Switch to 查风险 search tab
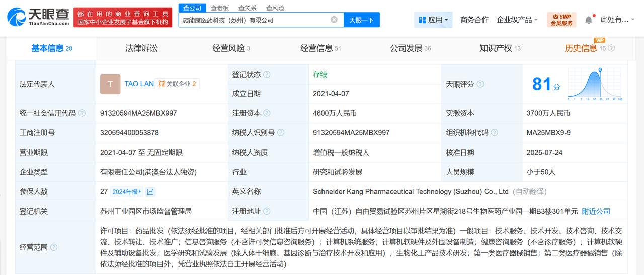This screenshot has width=644, height=275. coord(275,8)
